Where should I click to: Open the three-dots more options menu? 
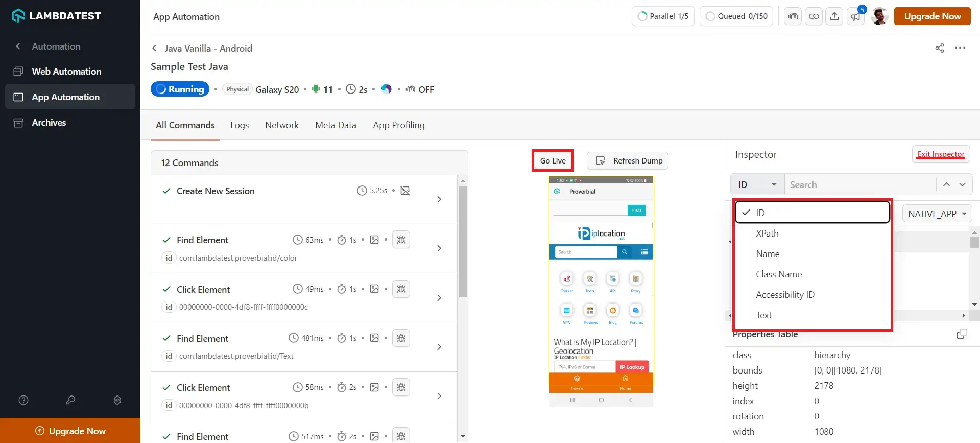pos(960,48)
